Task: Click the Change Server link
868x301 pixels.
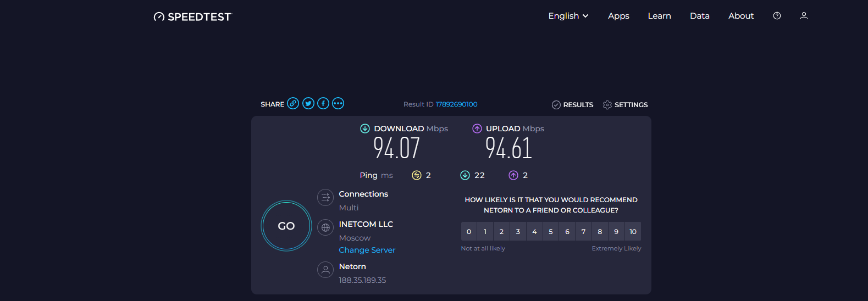Action: [367, 250]
